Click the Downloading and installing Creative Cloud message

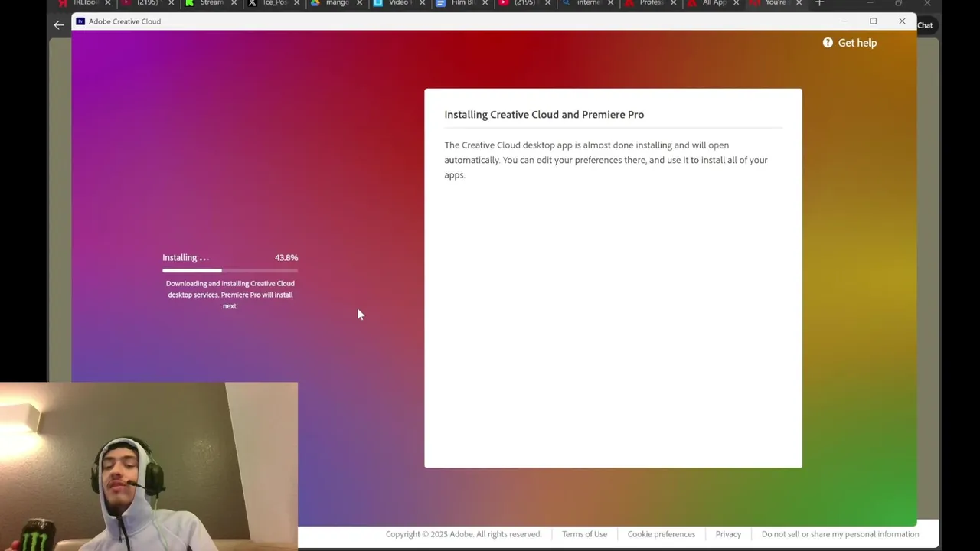tap(230, 295)
